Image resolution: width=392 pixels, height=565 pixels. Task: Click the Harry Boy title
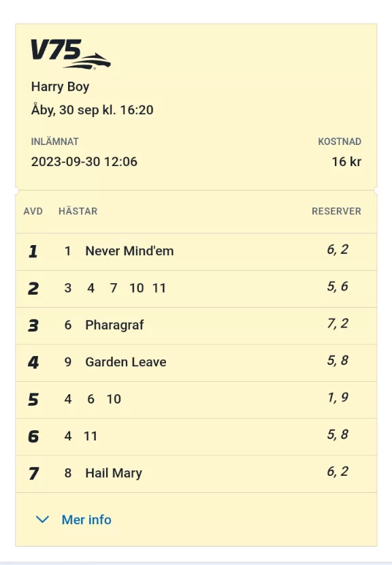tap(60, 87)
